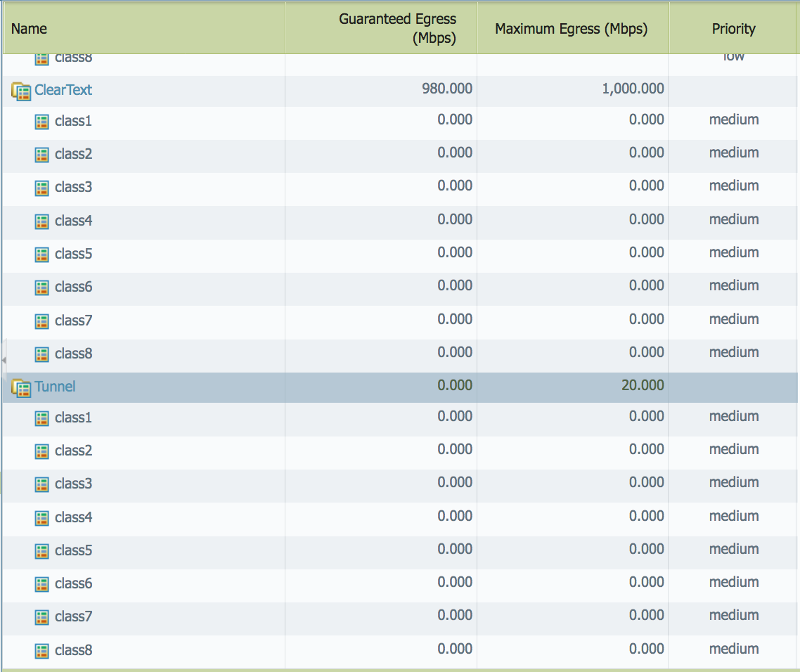Viewport: 800px width, 672px height.
Task: Click medium priority of ClearText class1
Action: point(734,119)
